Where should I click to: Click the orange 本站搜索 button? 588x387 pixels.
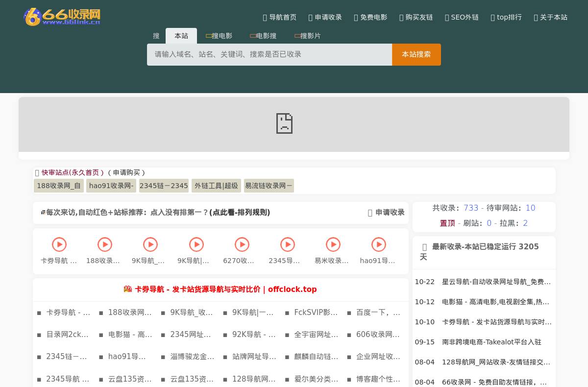(x=416, y=54)
